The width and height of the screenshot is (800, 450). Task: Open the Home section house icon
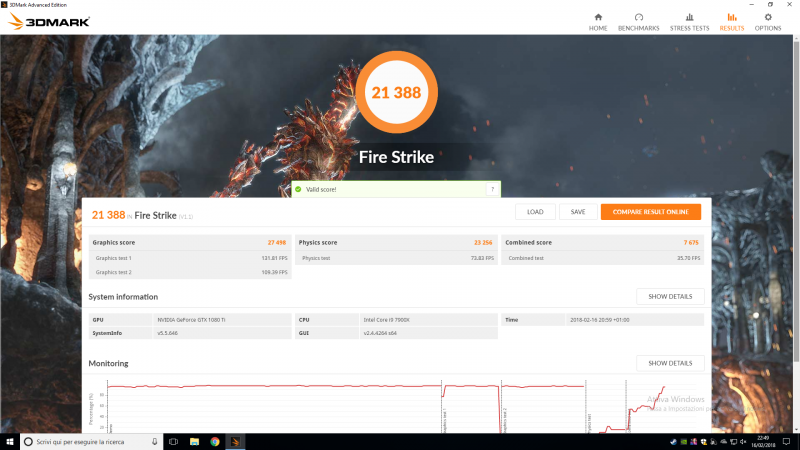click(598, 17)
